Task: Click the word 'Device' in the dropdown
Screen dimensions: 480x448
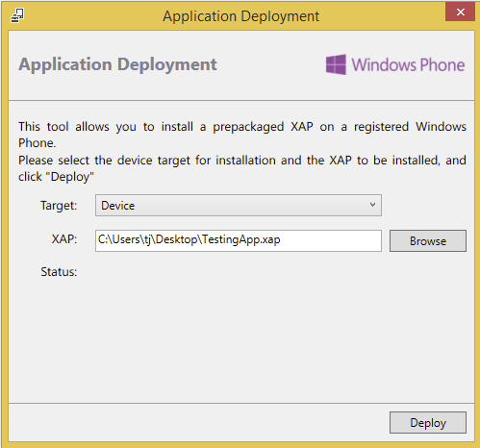Action: pos(117,206)
